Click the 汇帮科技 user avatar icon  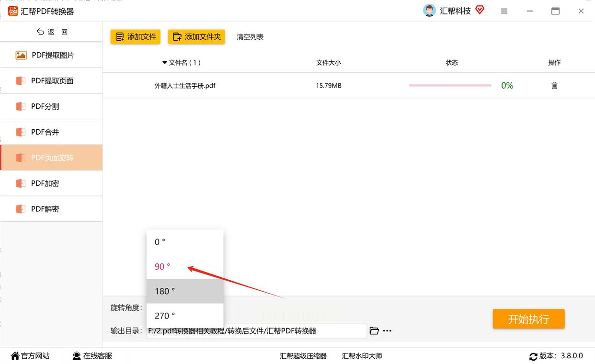pos(429,11)
